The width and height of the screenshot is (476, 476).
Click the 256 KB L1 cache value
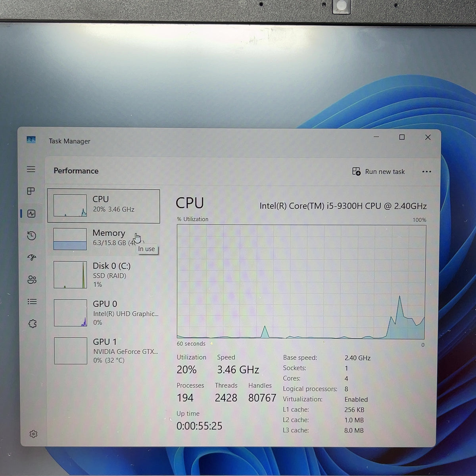354,410
